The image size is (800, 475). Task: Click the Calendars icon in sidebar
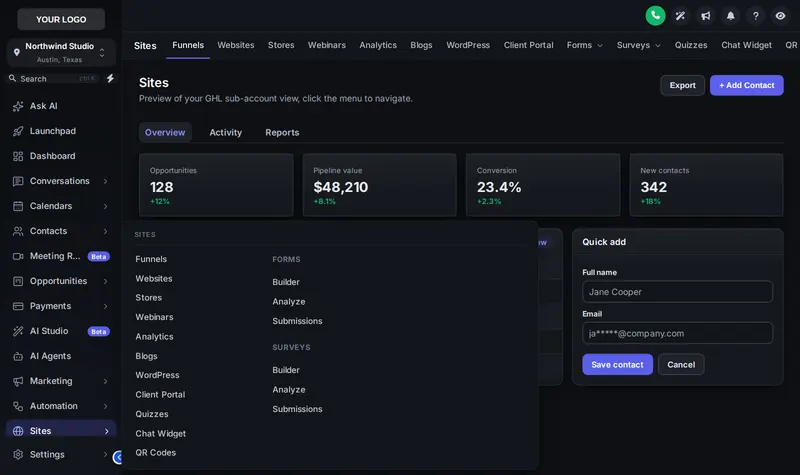point(18,206)
